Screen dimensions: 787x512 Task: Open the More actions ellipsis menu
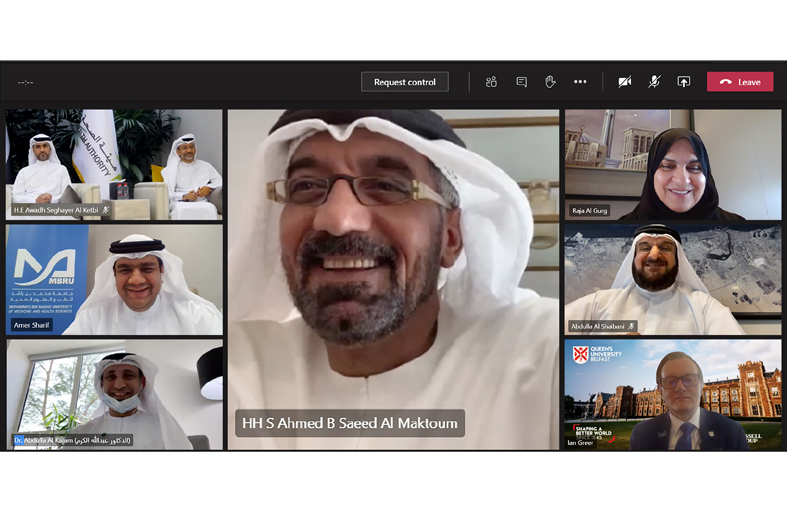pos(580,82)
